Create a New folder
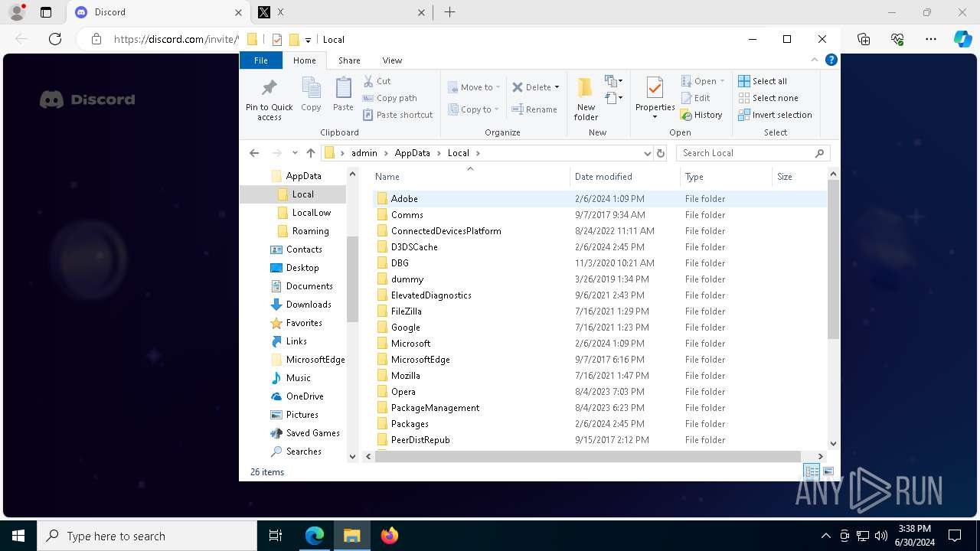Screen dimensions: 980x551 (586, 99)
